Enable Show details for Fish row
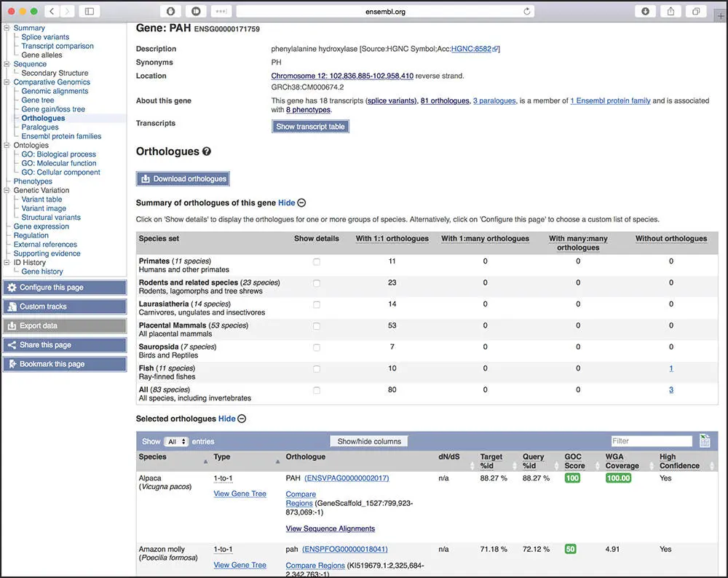Viewport: 728px width, 578px height. (x=316, y=369)
